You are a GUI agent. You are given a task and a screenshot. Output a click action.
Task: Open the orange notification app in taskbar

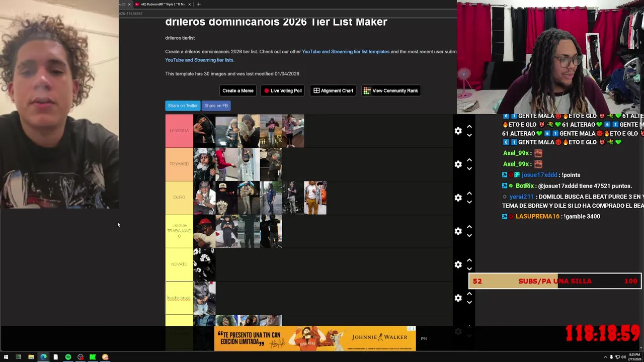click(x=105, y=357)
